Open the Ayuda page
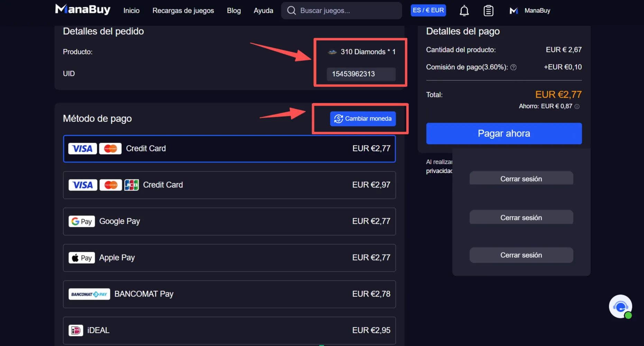The height and width of the screenshot is (346, 644). tap(263, 11)
